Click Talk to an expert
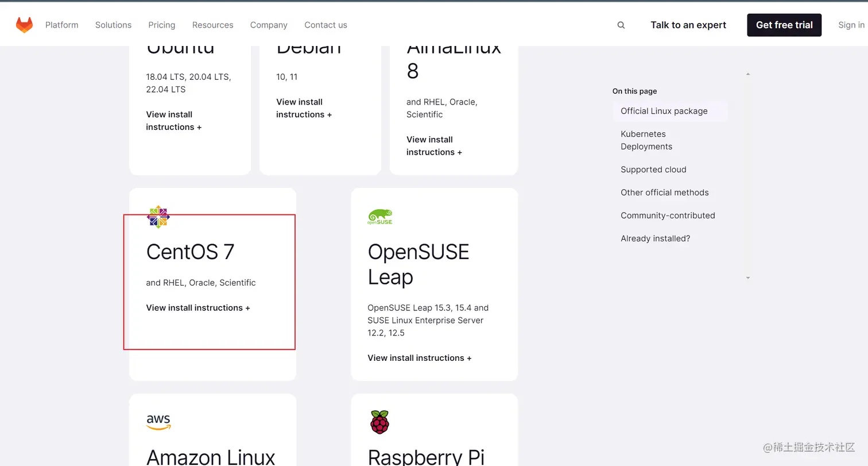Screen dimensions: 868x466 tap(688, 25)
